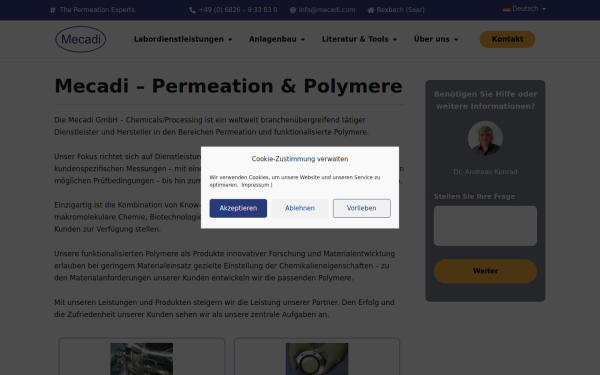The height and width of the screenshot is (375, 600).
Task: Click the lab equipment thumbnail image
Action: tap(142, 359)
